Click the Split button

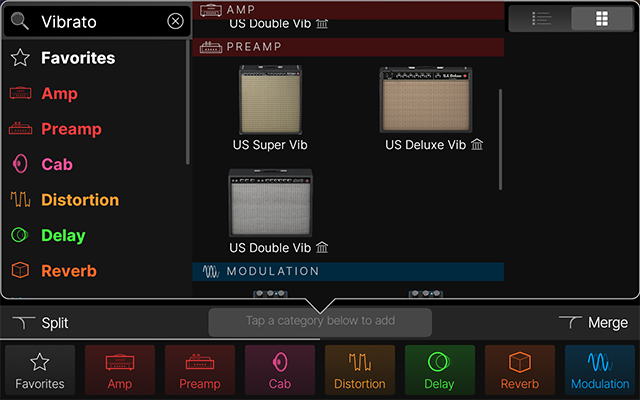point(40,323)
